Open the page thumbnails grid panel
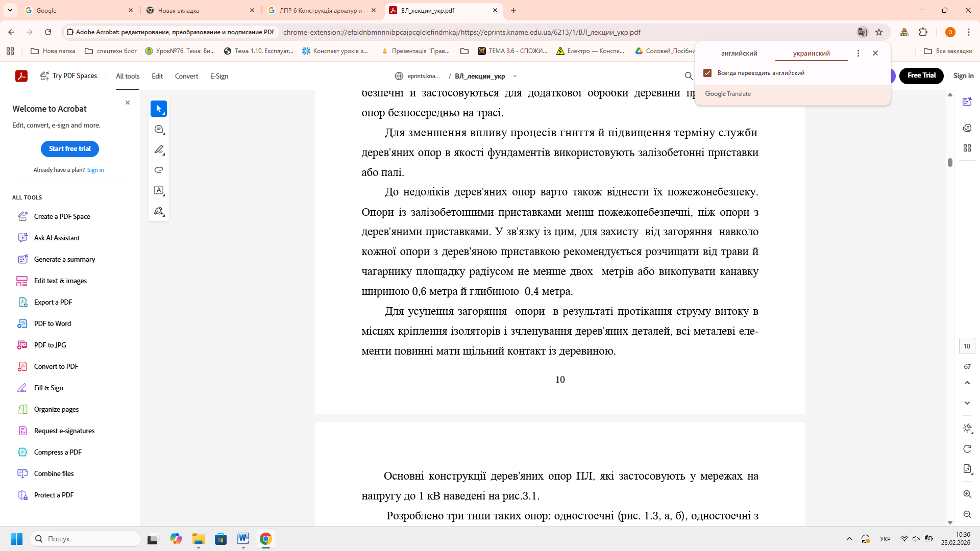Image resolution: width=980 pixels, height=551 pixels. (x=967, y=148)
